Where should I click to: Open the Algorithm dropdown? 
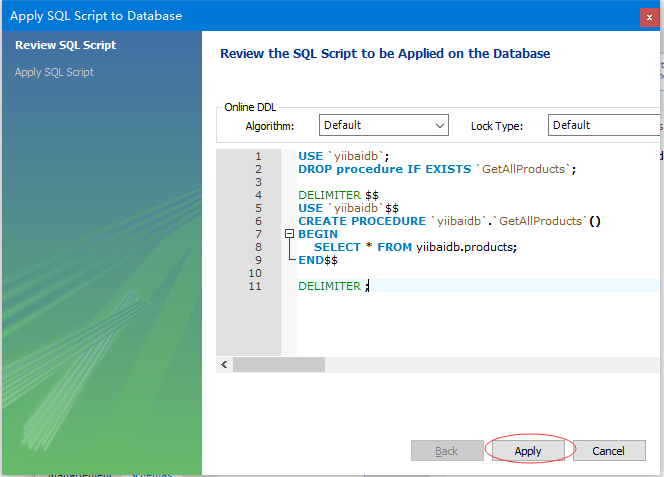[384, 125]
